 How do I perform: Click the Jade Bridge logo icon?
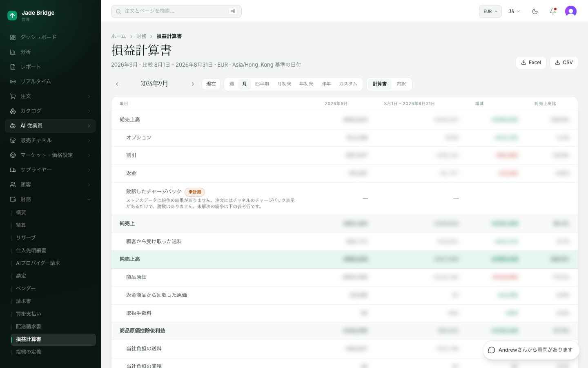coord(12,16)
